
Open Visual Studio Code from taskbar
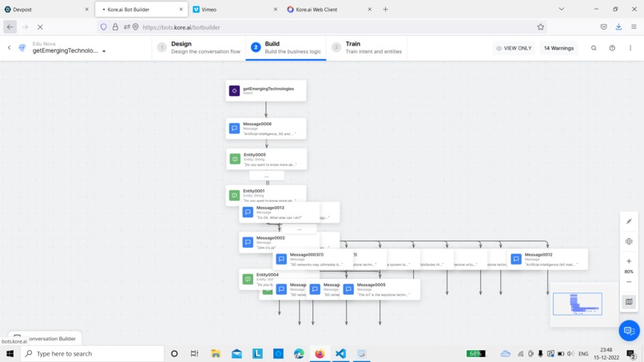[340, 353]
